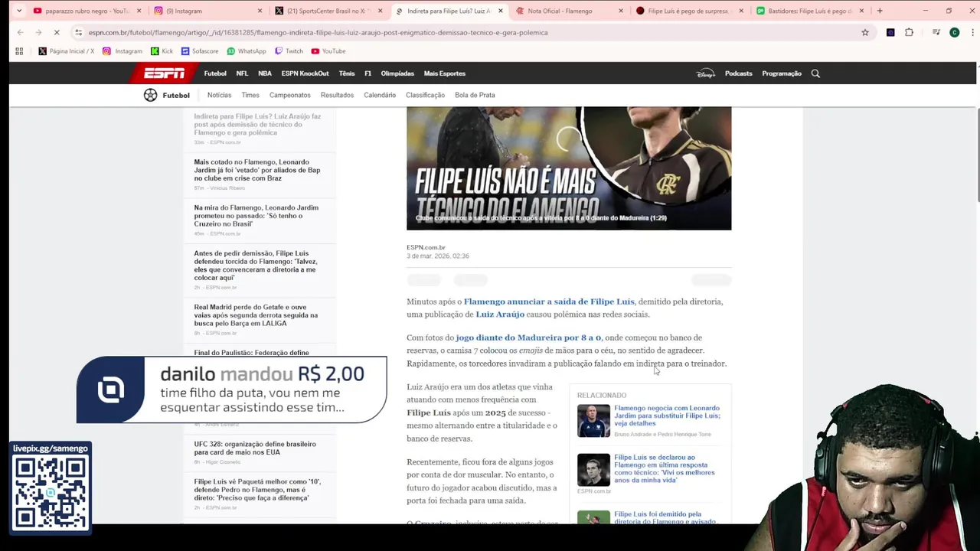980x551 pixels.
Task: Follow the Luiz Araújo link in the article
Action: (x=500, y=315)
